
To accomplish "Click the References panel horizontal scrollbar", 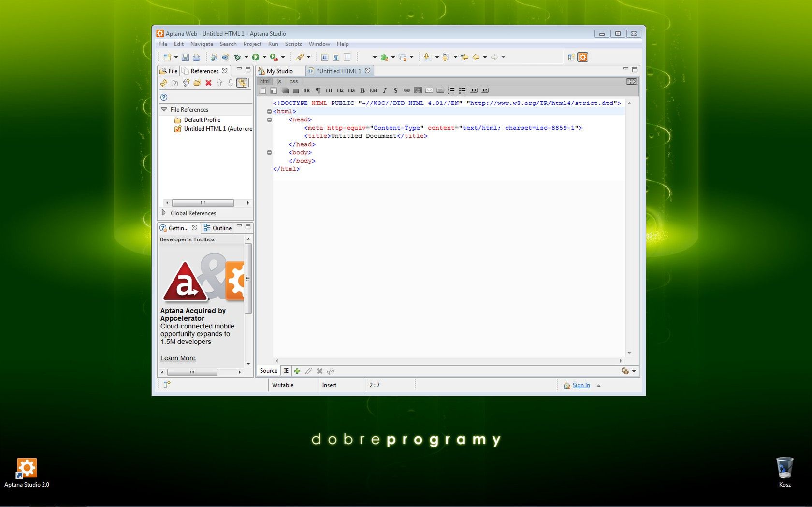I will pyautogui.click(x=203, y=203).
